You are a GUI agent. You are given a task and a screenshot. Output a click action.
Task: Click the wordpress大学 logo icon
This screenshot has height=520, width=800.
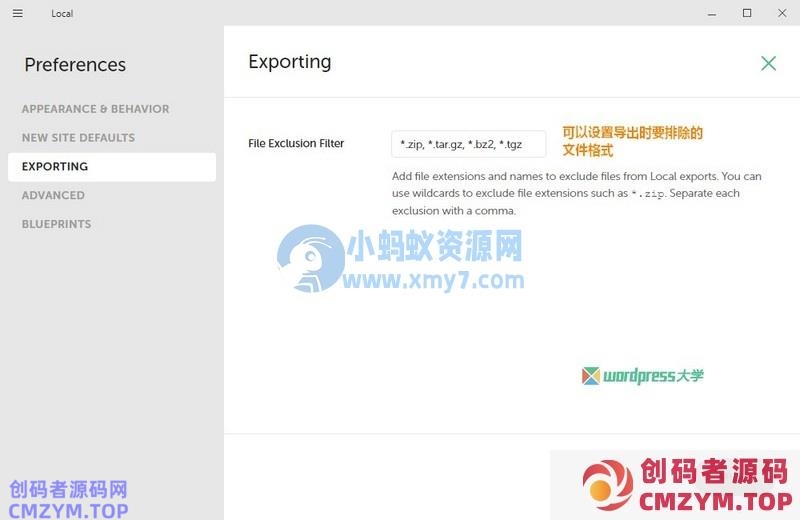[x=591, y=376]
